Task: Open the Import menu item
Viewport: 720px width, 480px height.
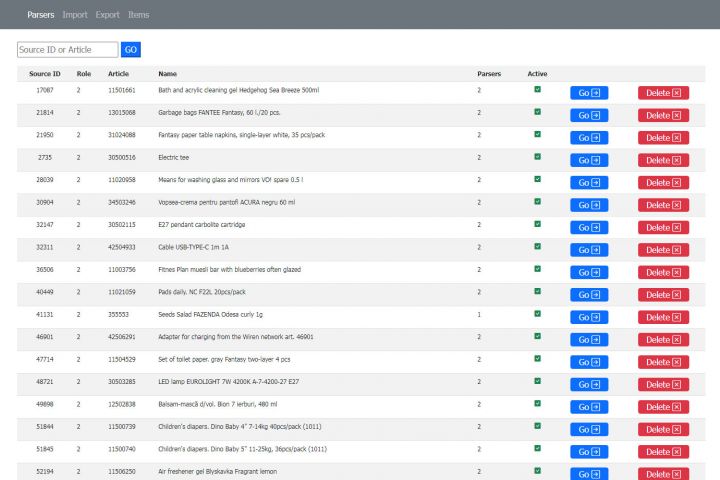Action: [x=75, y=15]
